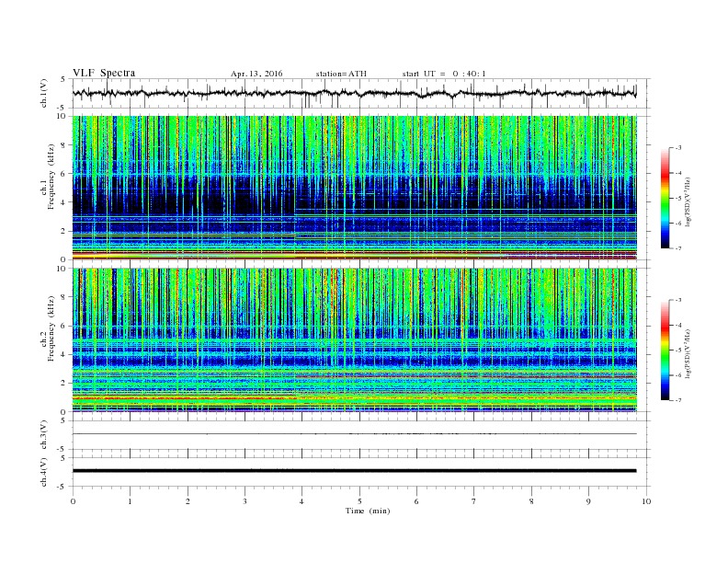Click the ch.2 color bar "log(PSD)(V²/Hz)" label
The height and width of the screenshot is (563, 728).
coord(688,353)
